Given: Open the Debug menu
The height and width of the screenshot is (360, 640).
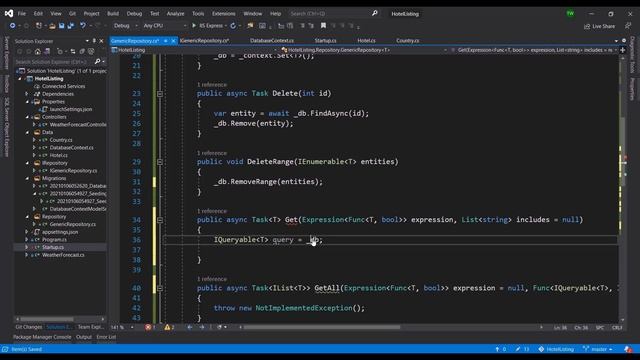Looking at the screenshot, I should [x=134, y=13].
